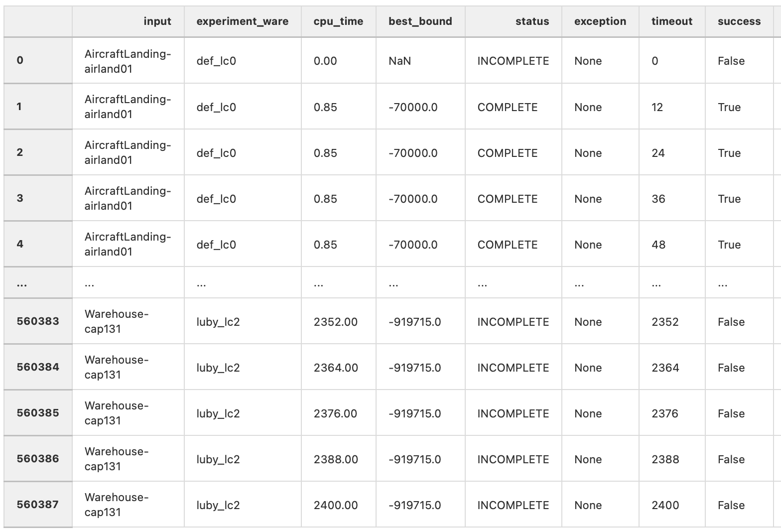The width and height of the screenshot is (781, 532).
Task: Select the 'success' column header
Action: tap(739, 21)
